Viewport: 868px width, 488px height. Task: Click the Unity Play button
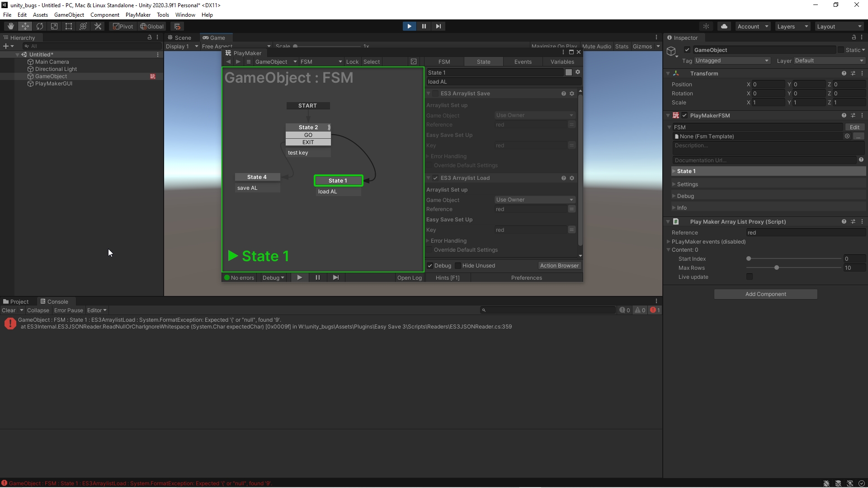click(409, 26)
